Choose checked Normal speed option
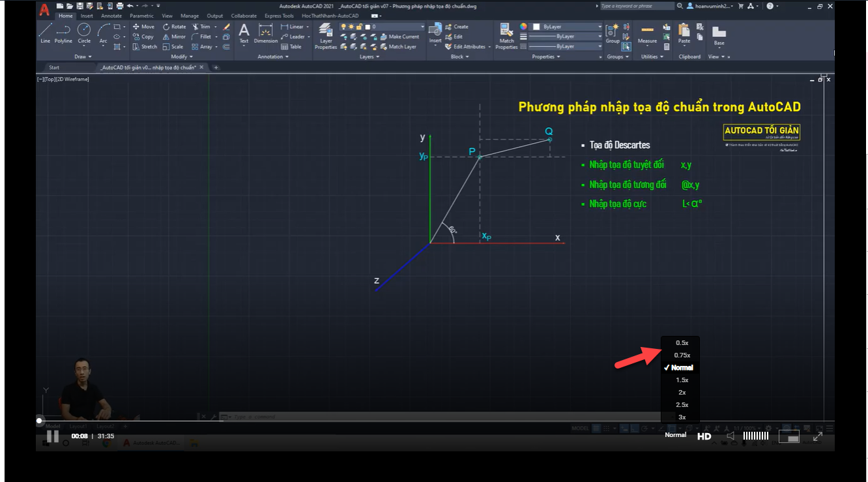The image size is (868, 482). (x=680, y=367)
